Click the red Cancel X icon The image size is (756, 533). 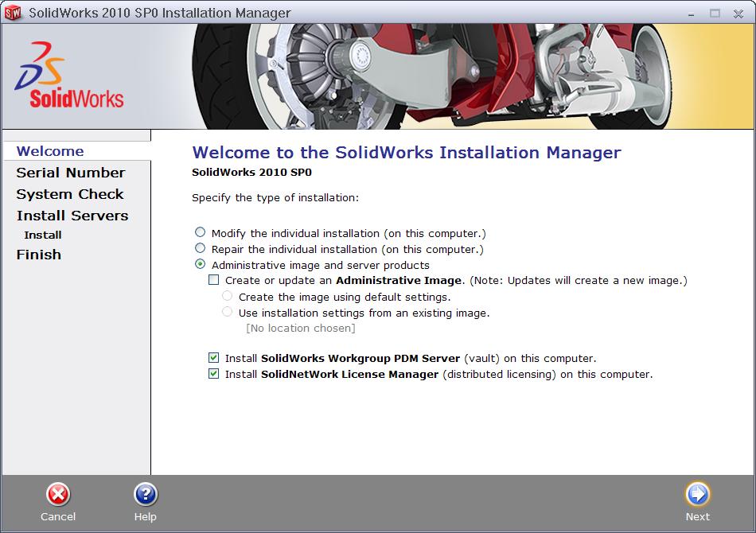tap(58, 495)
